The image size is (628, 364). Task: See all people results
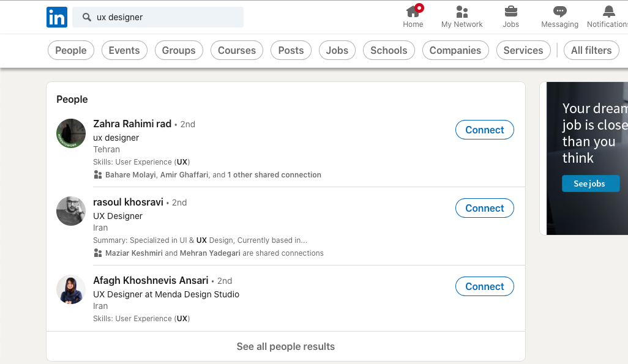coord(286,346)
